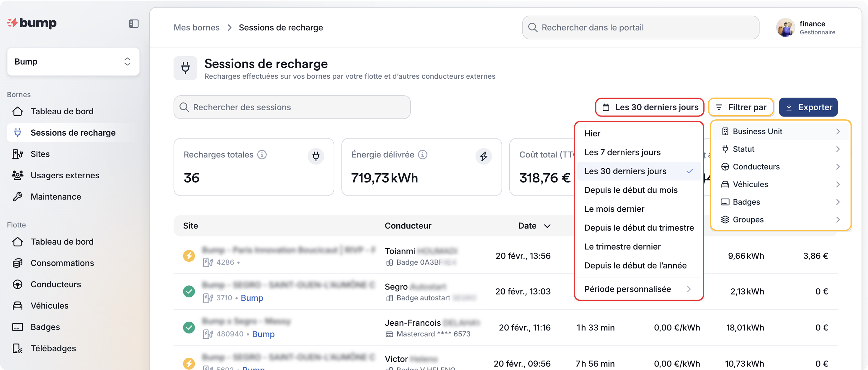Choose Depuis le début du trimestre
The width and height of the screenshot is (868, 370).
point(639,228)
